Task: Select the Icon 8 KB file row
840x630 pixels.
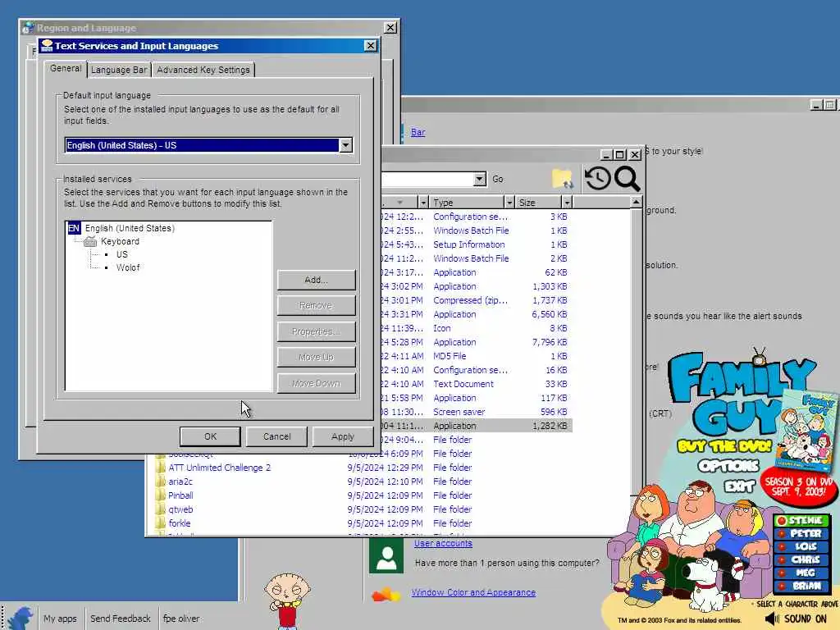Action: click(476, 328)
